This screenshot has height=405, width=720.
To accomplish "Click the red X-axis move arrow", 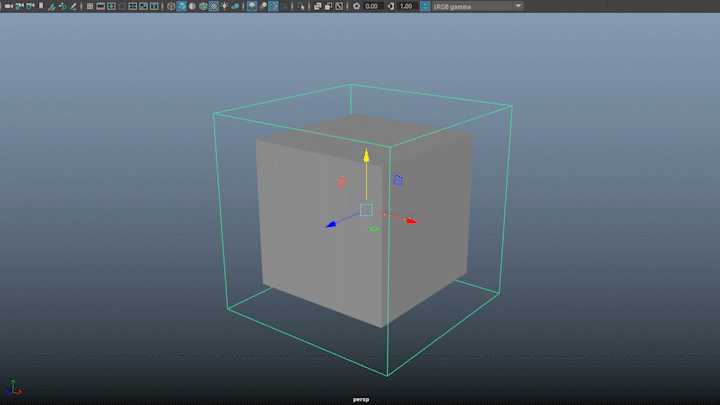I will pos(412,221).
